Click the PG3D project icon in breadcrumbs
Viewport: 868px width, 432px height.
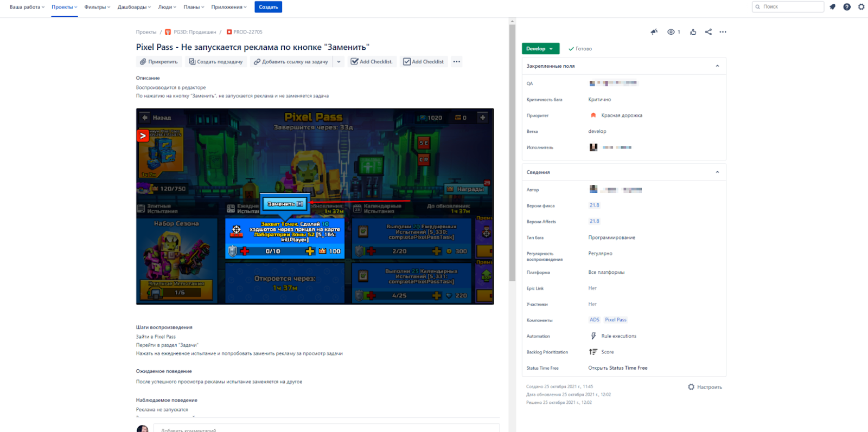[168, 32]
